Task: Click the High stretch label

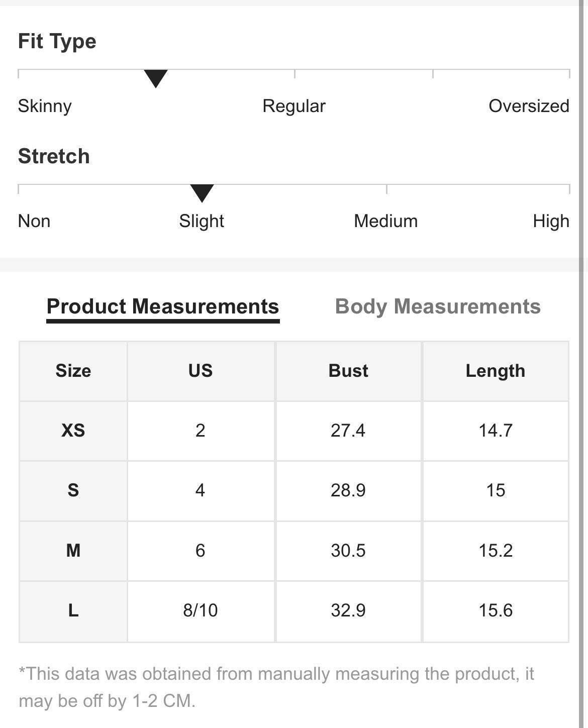Action: 551,221
